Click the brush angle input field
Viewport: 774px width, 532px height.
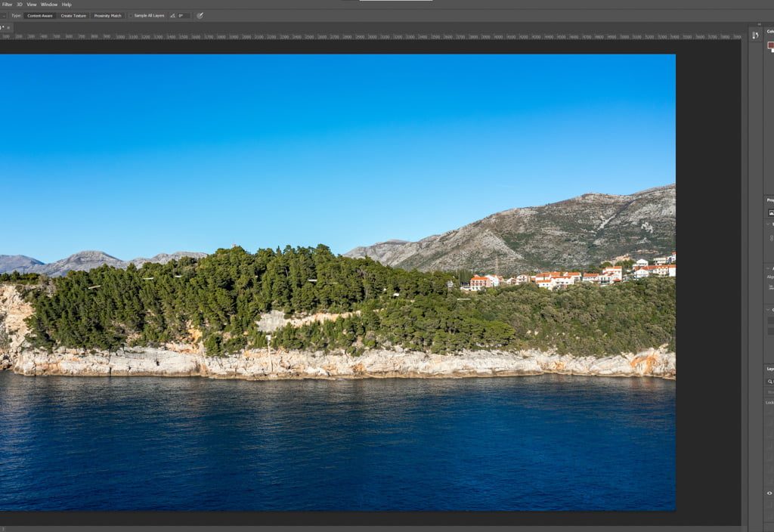183,15
